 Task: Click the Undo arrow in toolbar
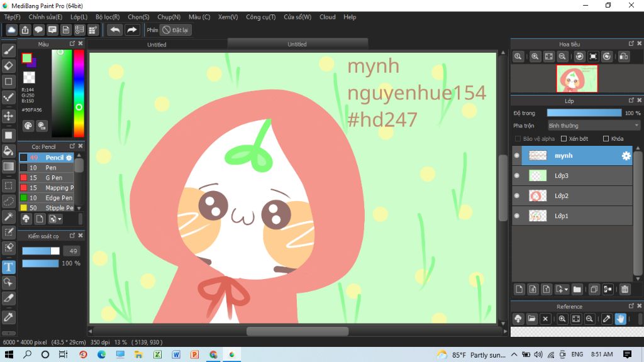pyautogui.click(x=115, y=30)
